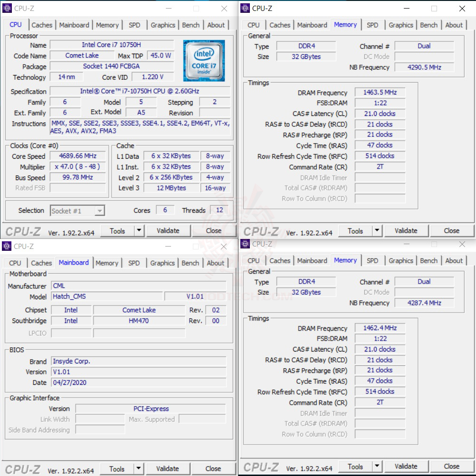Click CPU-Z app icon in bottom-left window title bar
This screenshot has width=476, height=476.
[6, 246]
